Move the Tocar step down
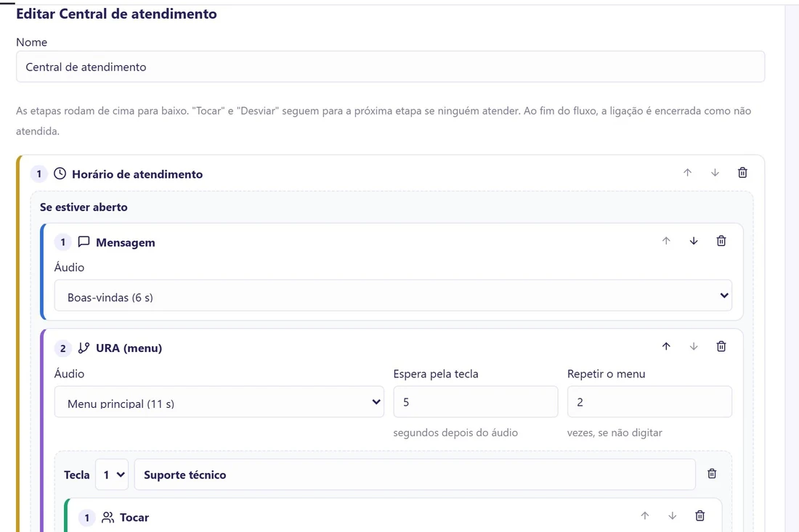Screen dimensions: 799x532 coord(672,516)
